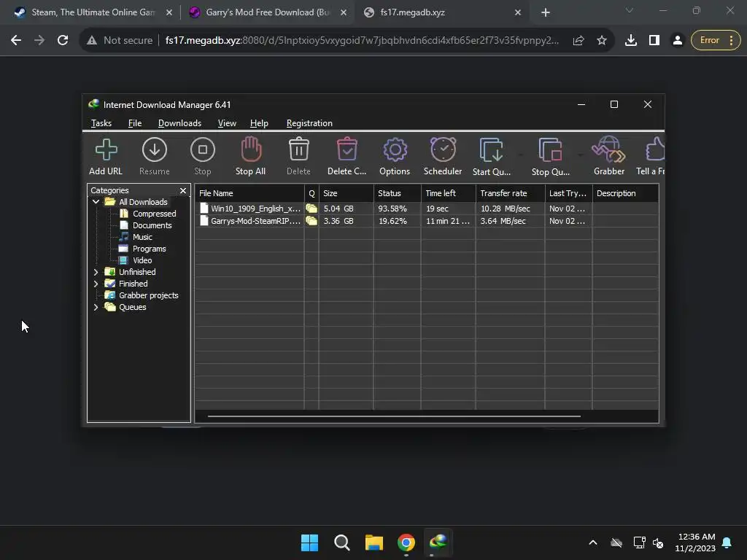The height and width of the screenshot is (560, 747).
Task: Open dropdown arrow beside Stop Queue
Action: click(x=580, y=155)
